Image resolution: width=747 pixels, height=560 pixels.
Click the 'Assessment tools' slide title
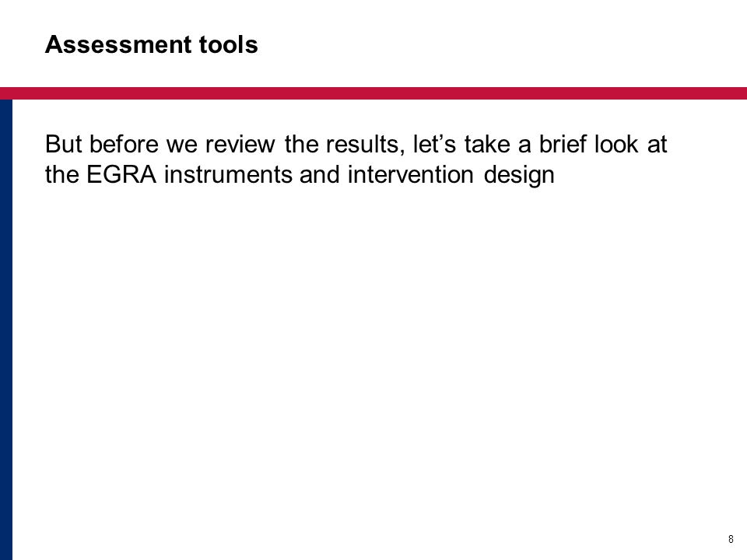tap(152, 45)
